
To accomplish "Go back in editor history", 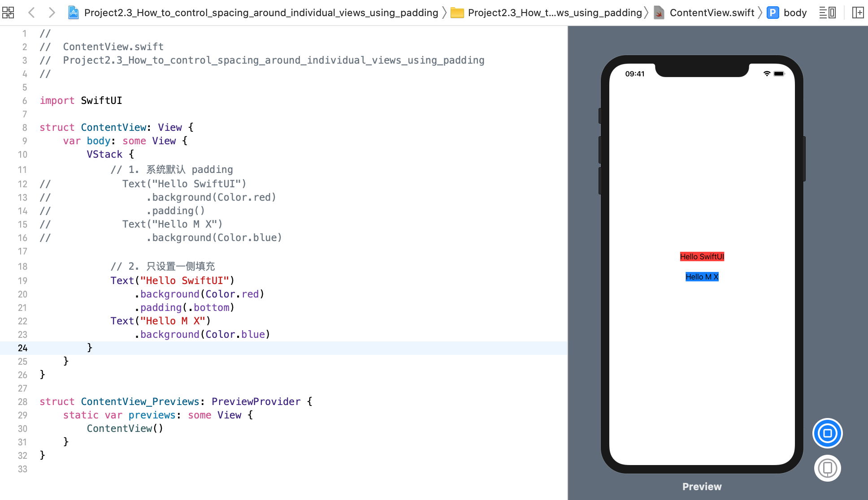I will 31,13.
